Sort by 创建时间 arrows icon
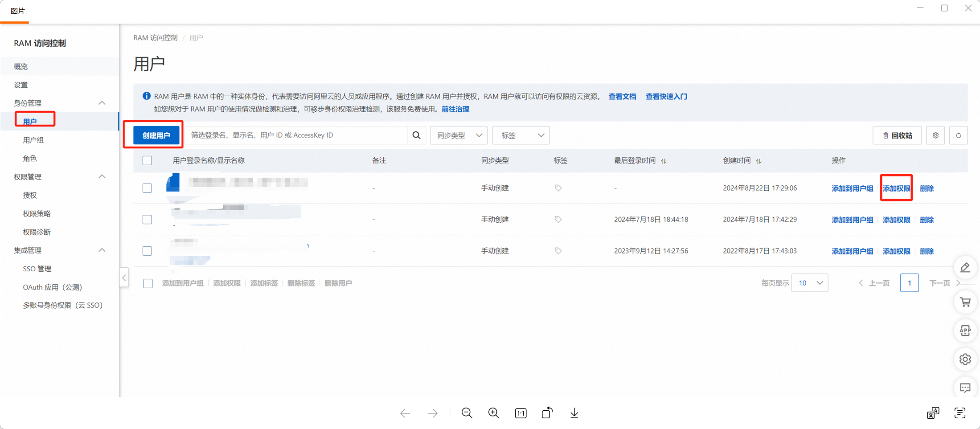Screen dimensions: 980x429 [x=759, y=161]
